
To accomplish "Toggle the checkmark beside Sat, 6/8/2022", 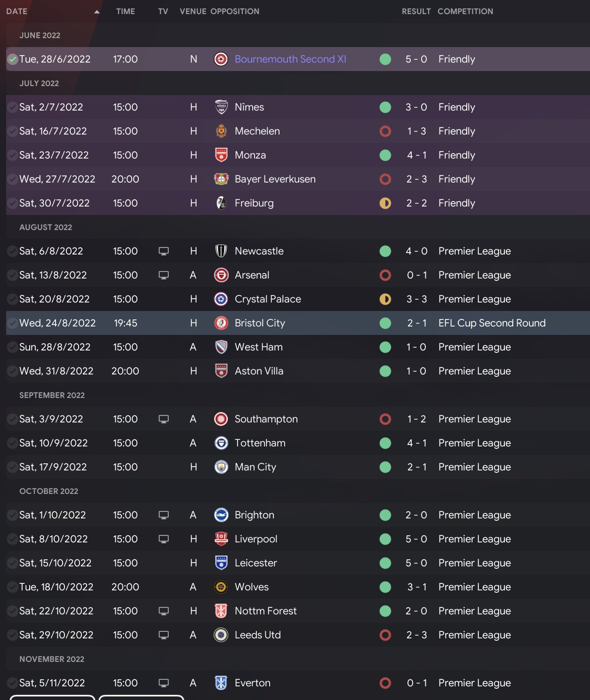I will click(13, 251).
